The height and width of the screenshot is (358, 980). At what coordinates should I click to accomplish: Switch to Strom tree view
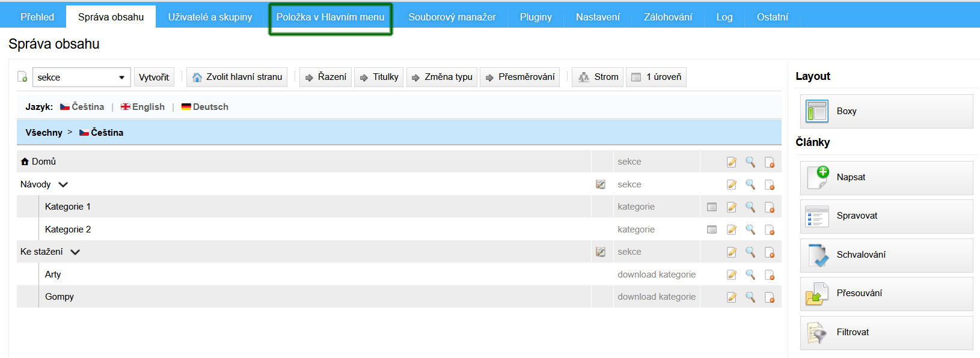(598, 77)
